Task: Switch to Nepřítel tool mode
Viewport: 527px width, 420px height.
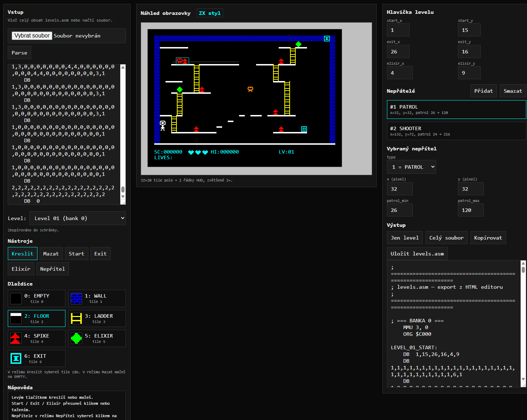Action: coord(52,269)
